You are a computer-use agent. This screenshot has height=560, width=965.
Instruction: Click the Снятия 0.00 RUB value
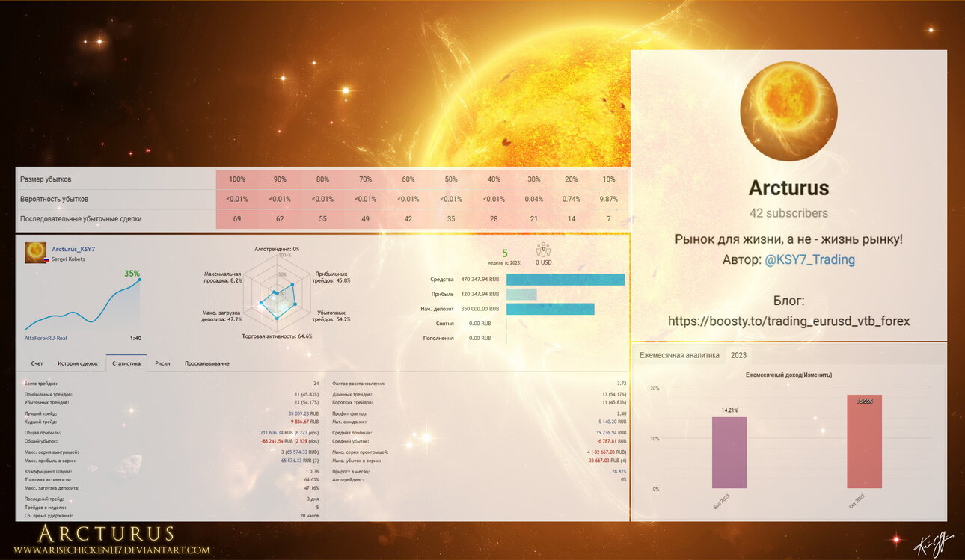(x=480, y=324)
